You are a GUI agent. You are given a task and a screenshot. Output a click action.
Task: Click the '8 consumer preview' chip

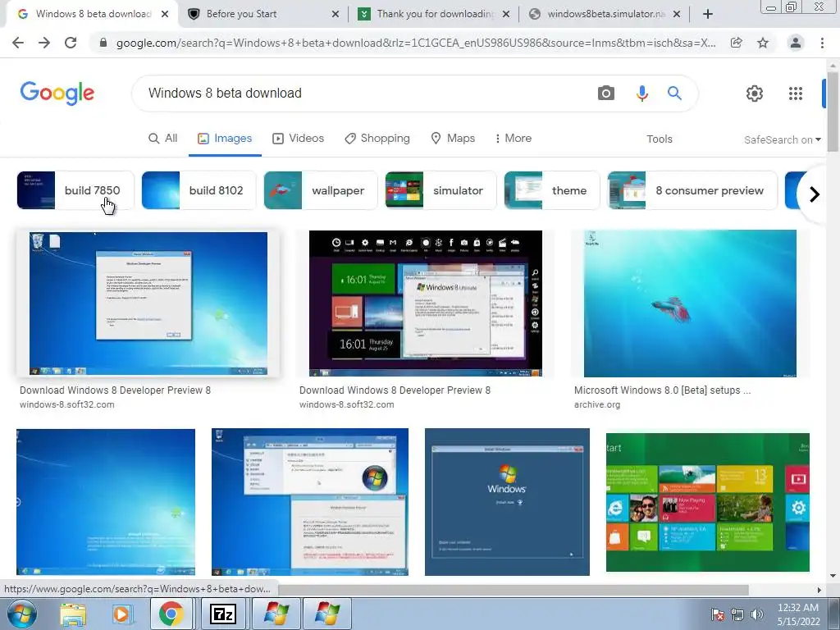tap(692, 190)
